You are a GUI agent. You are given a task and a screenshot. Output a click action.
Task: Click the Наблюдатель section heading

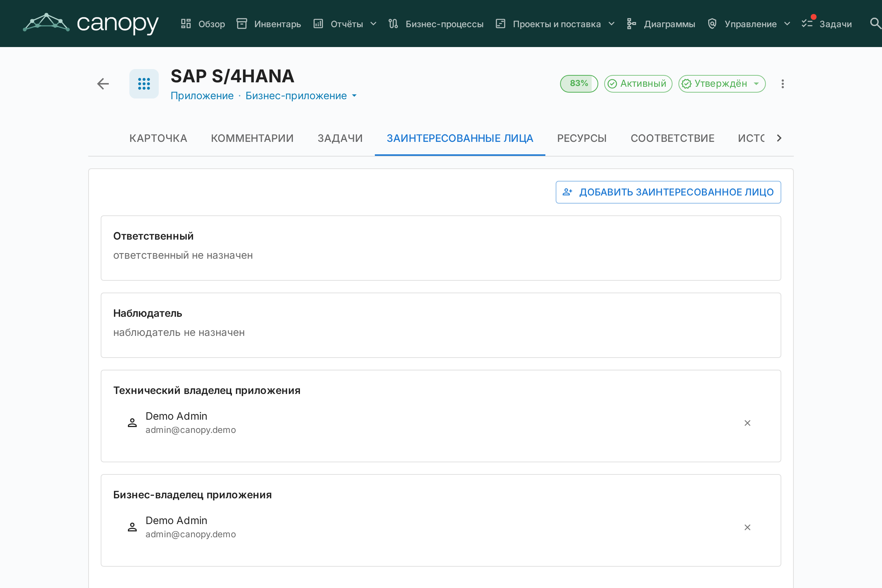(x=148, y=313)
